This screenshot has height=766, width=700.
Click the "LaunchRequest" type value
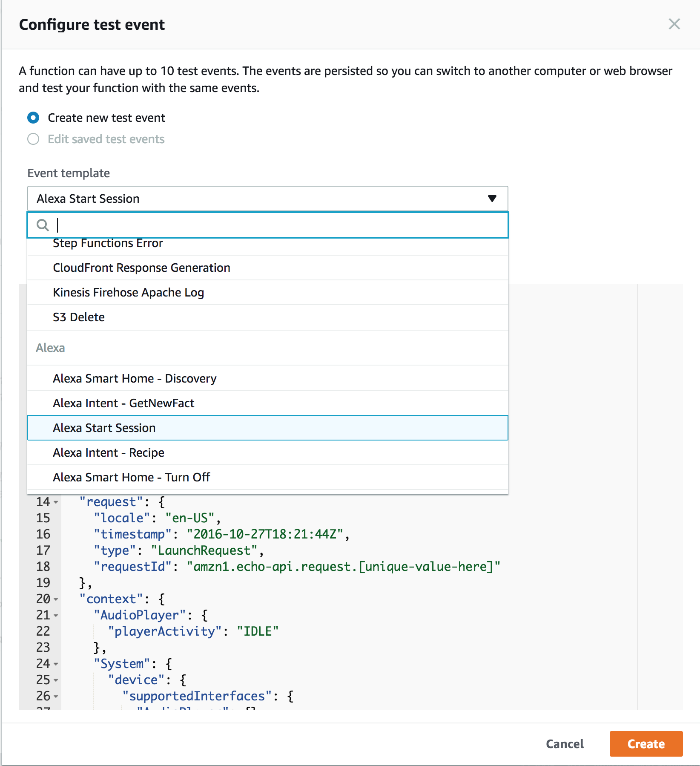(204, 550)
